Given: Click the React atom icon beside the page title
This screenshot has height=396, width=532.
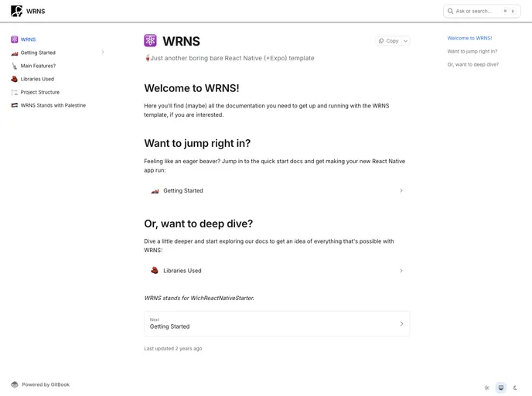Looking at the screenshot, I should coord(150,41).
